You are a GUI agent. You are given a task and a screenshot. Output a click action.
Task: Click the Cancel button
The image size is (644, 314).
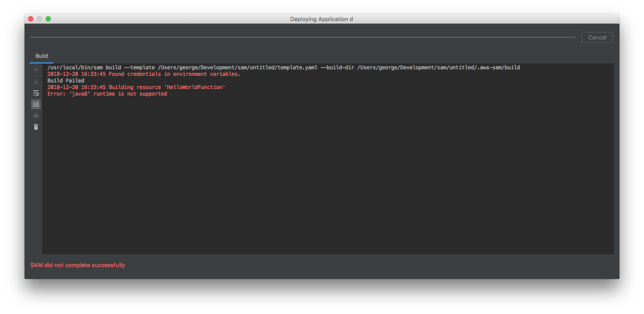click(x=597, y=37)
